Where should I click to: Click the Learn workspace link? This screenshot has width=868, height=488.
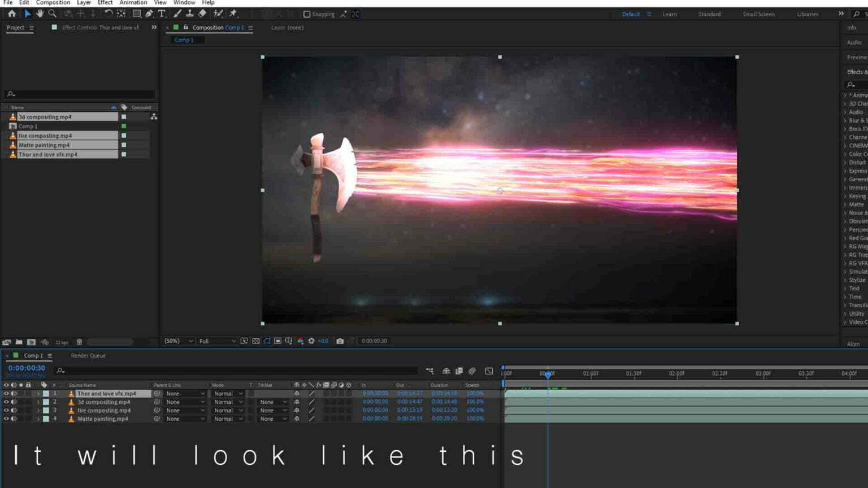[x=669, y=14]
